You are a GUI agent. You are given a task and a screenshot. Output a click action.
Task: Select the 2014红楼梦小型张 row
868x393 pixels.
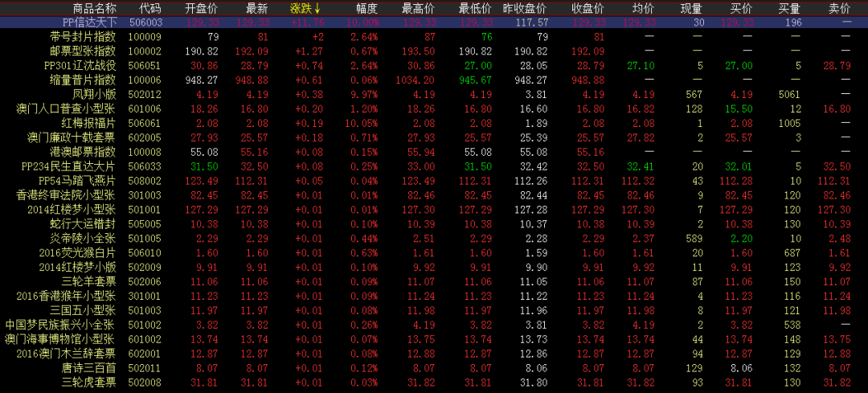point(434,209)
